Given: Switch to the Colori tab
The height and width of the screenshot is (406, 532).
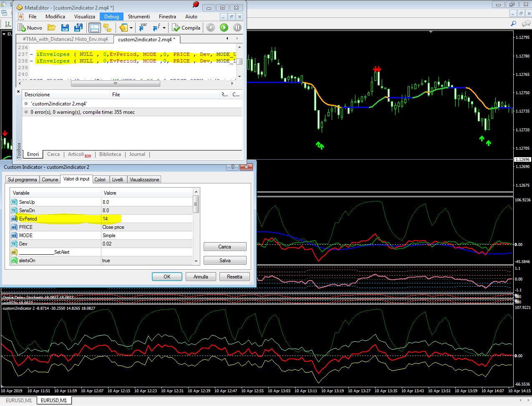Looking at the screenshot, I should pyautogui.click(x=100, y=180).
